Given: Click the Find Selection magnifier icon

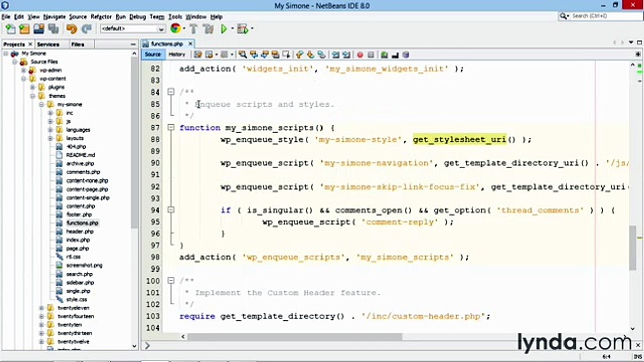Looking at the screenshot, I should click(243, 55).
